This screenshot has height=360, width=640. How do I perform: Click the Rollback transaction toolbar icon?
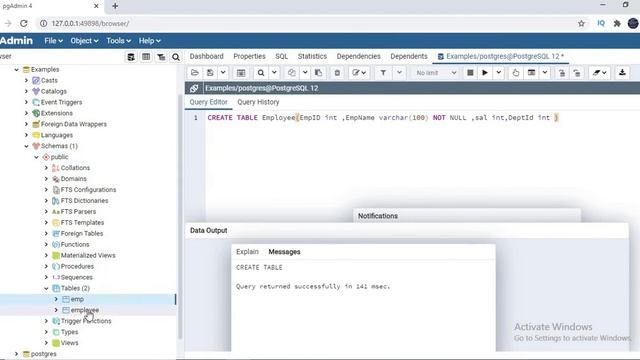(577, 73)
